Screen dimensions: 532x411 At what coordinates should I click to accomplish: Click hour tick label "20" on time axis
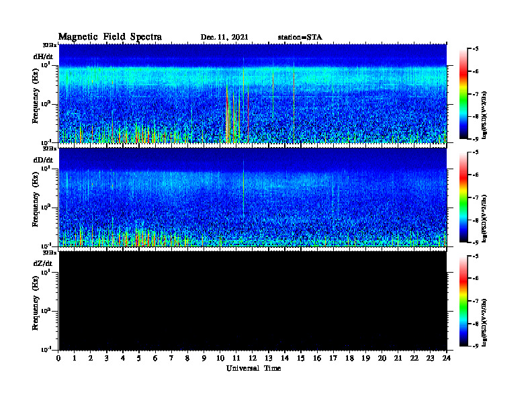coord(382,359)
